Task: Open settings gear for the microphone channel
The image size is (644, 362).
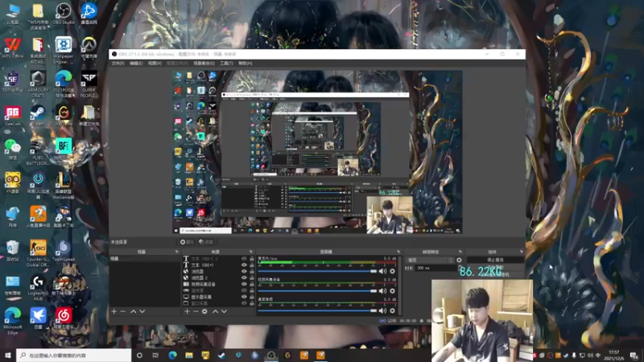Action: coord(392,271)
